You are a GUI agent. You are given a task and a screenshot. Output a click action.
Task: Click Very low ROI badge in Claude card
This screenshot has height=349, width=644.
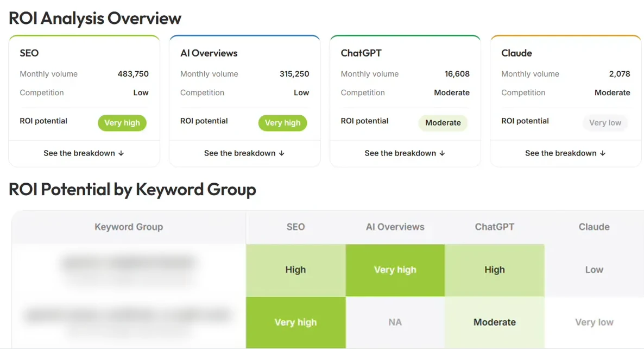click(x=605, y=122)
